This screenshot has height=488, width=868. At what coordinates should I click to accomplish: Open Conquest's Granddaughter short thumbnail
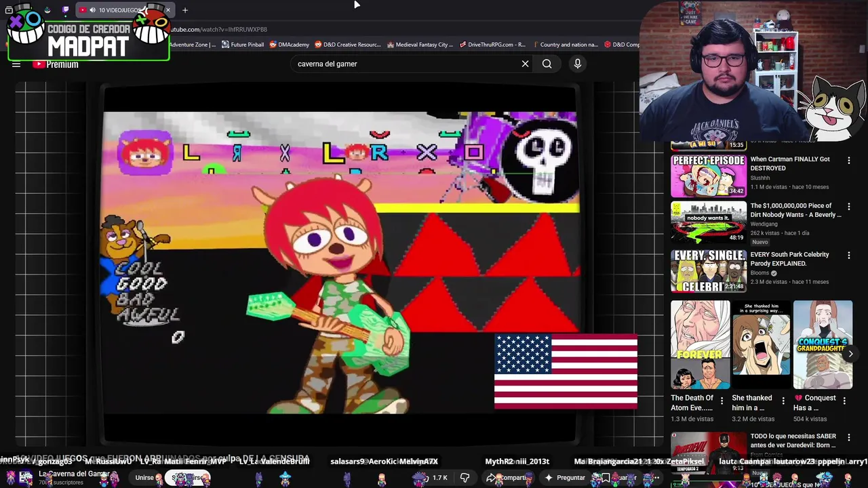coord(823,344)
